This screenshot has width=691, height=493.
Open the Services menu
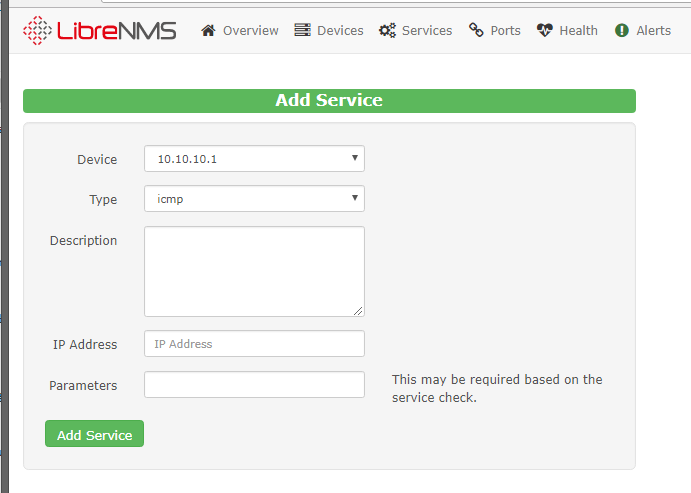tap(427, 30)
